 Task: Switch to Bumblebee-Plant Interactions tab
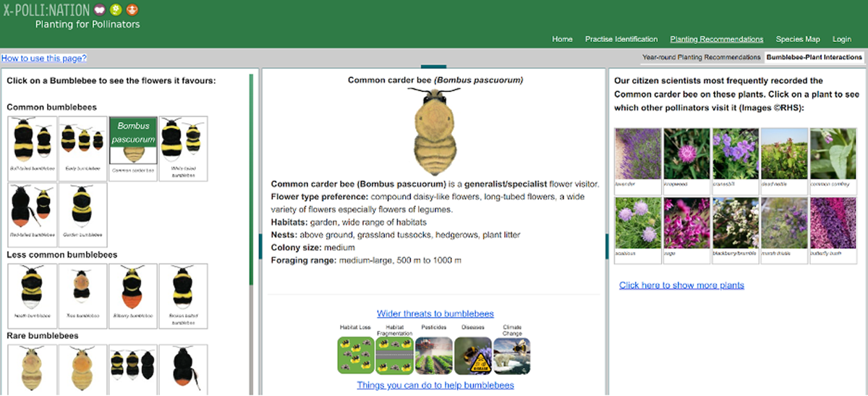coord(814,57)
